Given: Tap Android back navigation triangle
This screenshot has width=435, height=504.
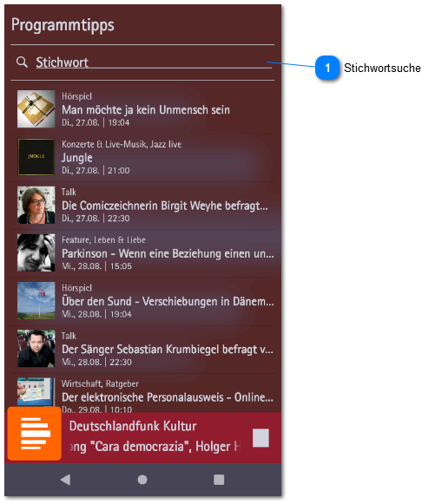Looking at the screenshot, I should (66, 480).
